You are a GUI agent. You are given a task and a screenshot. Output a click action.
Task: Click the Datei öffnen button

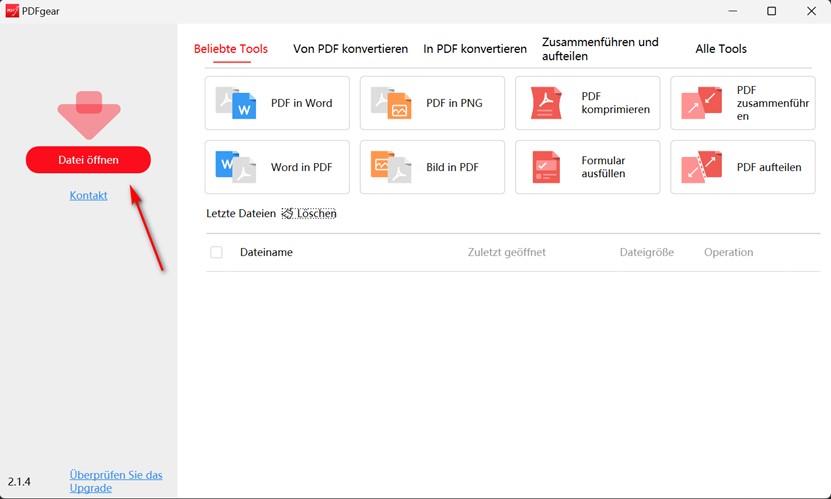click(88, 159)
